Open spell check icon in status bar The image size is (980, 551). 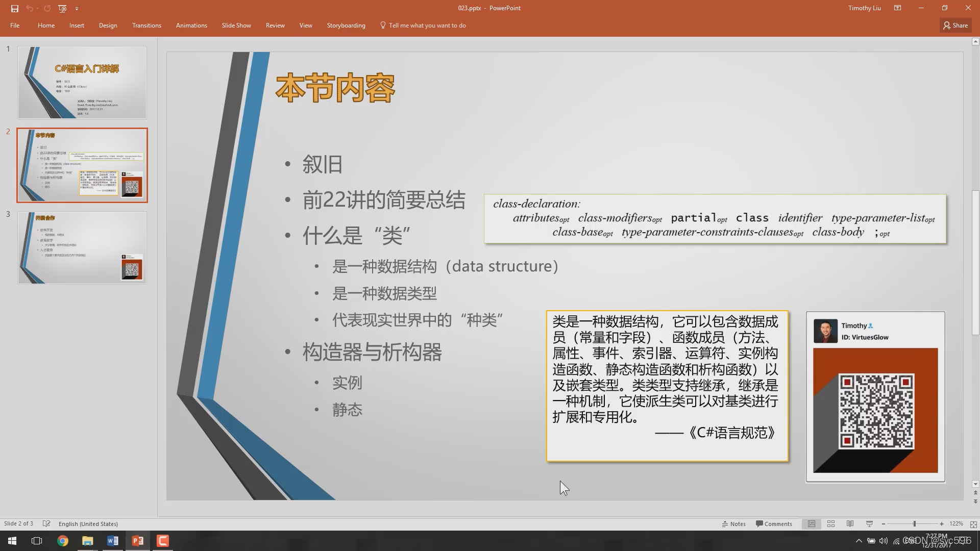46,524
